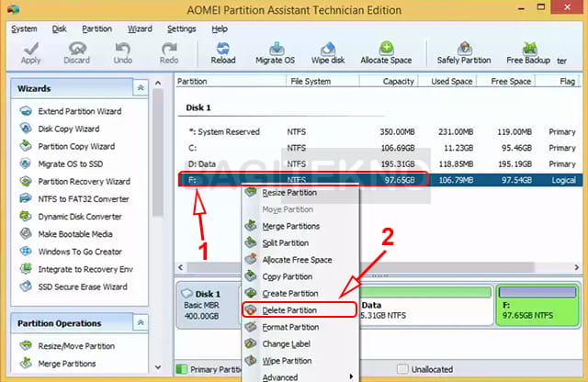
Task: Open Migrate OS to SSD wizard
Action: 62,163
